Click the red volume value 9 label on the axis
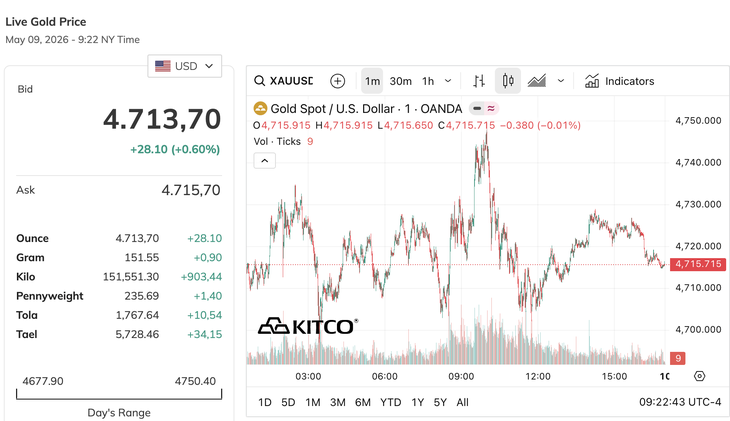This screenshot has width=730, height=421. pyautogui.click(x=678, y=358)
